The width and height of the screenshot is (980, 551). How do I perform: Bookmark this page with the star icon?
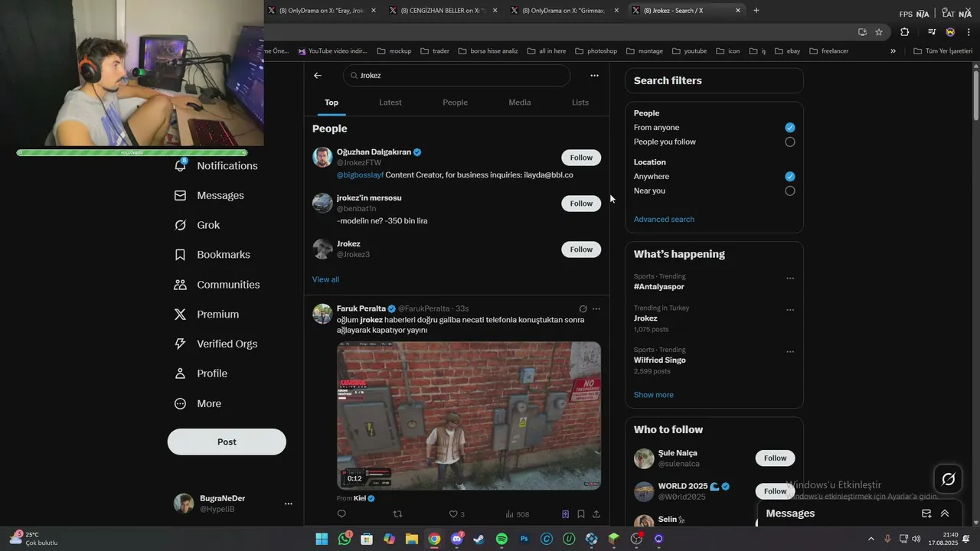tap(879, 32)
